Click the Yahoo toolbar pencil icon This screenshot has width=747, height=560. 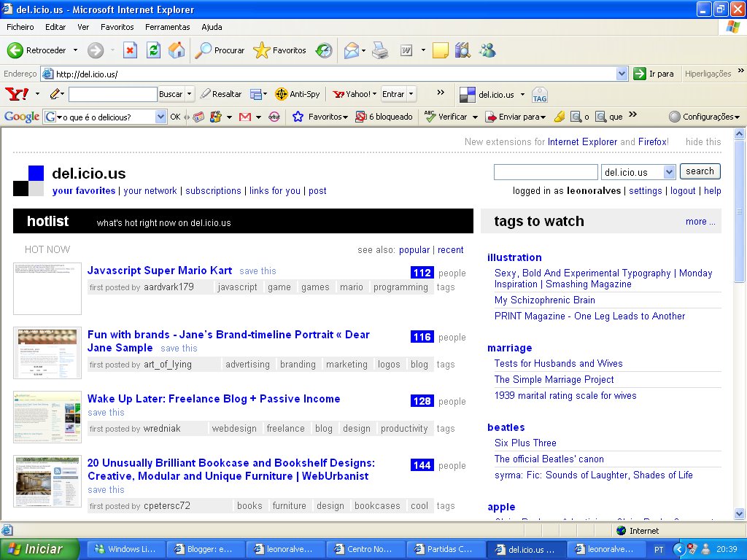pyautogui.click(x=55, y=94)
